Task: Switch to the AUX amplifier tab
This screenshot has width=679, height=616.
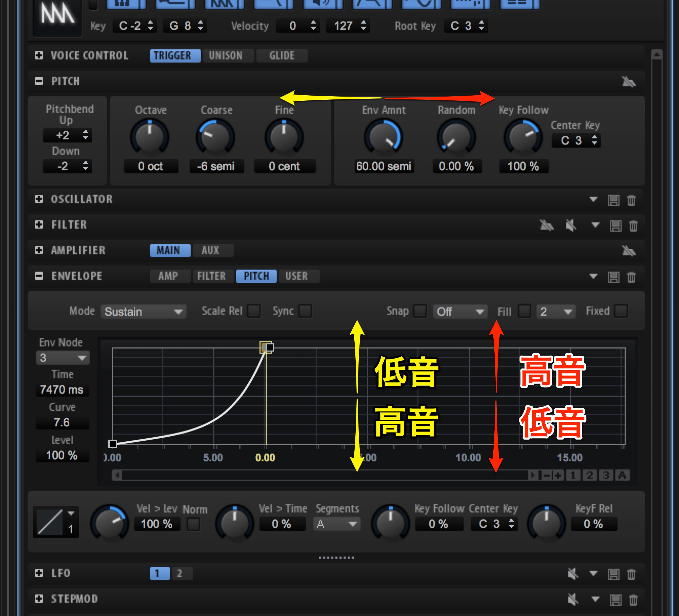Action: pyautogui.click(x=213, y=250)
